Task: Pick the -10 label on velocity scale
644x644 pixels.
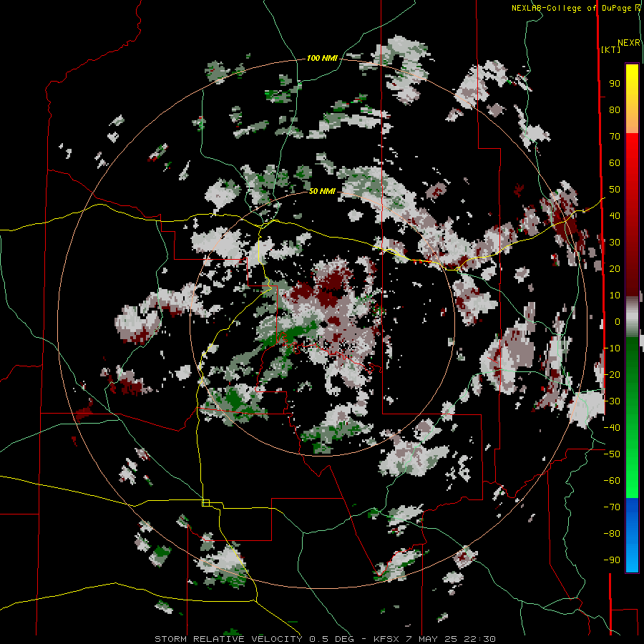Action: click(x=612, y=348)
